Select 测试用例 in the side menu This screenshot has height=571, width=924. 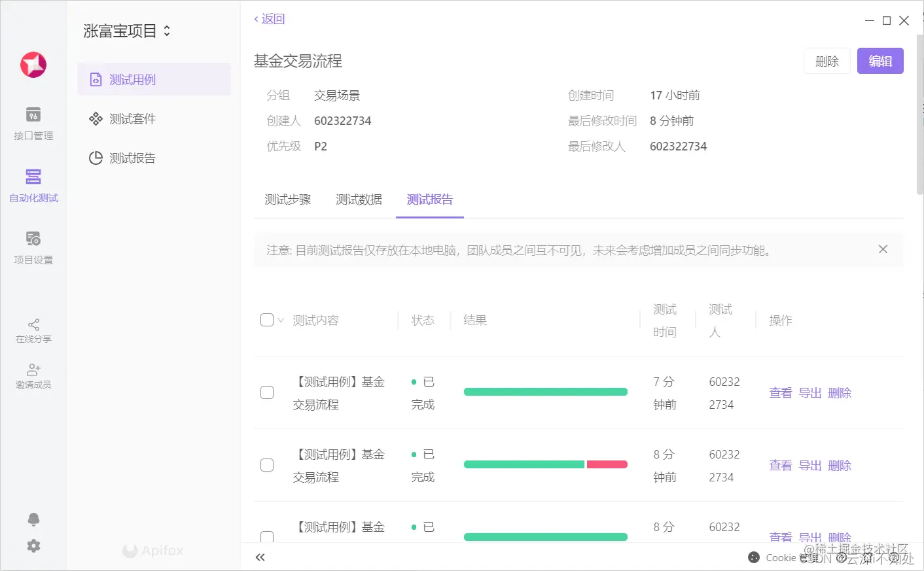tap(154, 79)
